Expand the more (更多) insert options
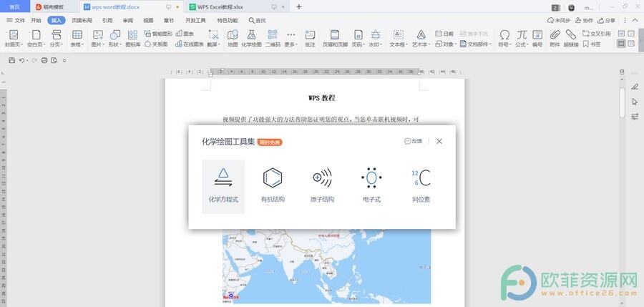Image resolution: width=644 pixels, height=307 pixels. tap(291, 38)
